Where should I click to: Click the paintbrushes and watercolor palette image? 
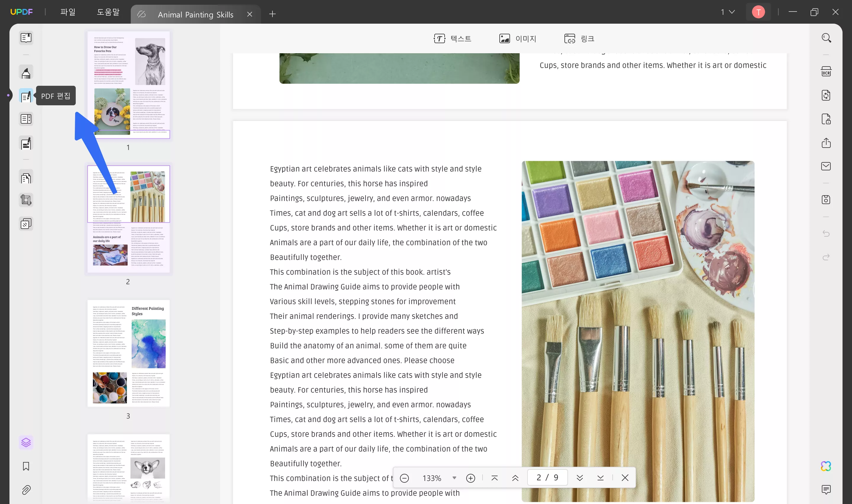[638, 331]
